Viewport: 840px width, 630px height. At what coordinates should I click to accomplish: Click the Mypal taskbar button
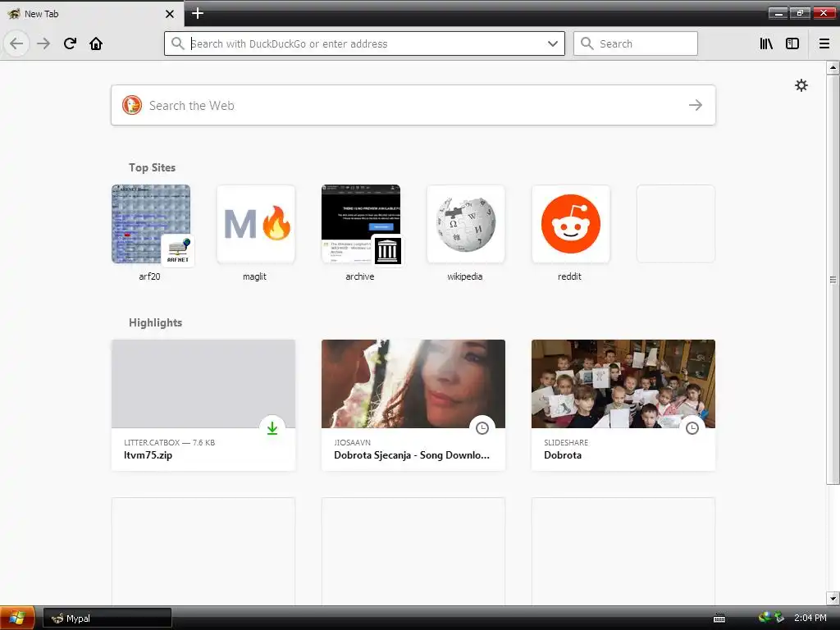pos(107,619)
